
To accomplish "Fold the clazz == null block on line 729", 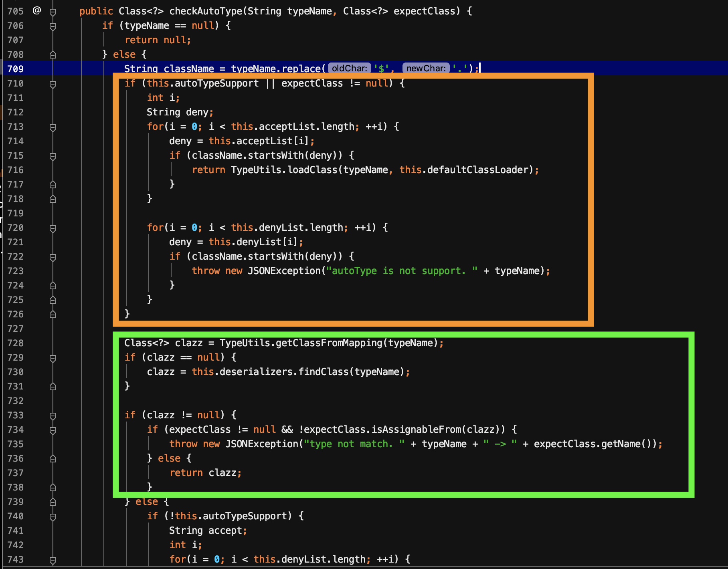I will pos(53,358).
